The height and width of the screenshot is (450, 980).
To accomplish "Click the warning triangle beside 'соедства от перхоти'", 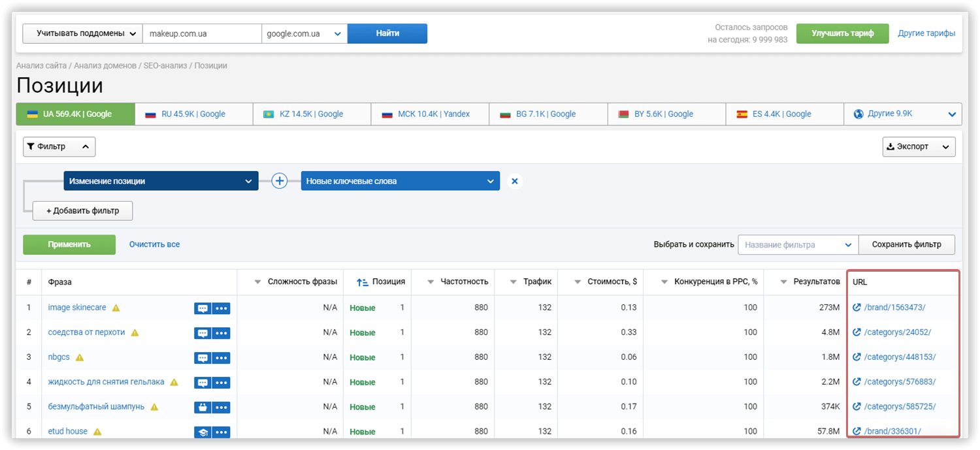I will point(135,332).
